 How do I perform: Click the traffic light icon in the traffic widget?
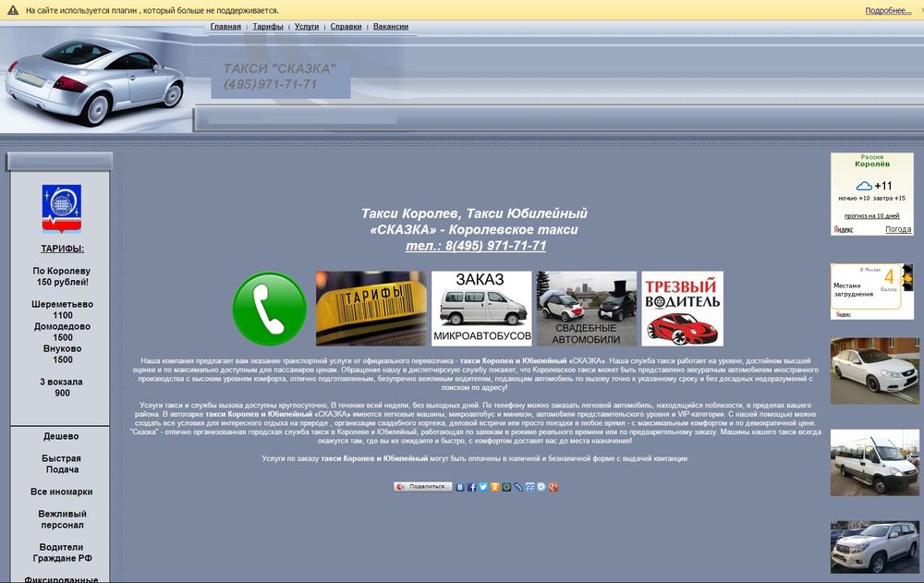tap(907, 278)
